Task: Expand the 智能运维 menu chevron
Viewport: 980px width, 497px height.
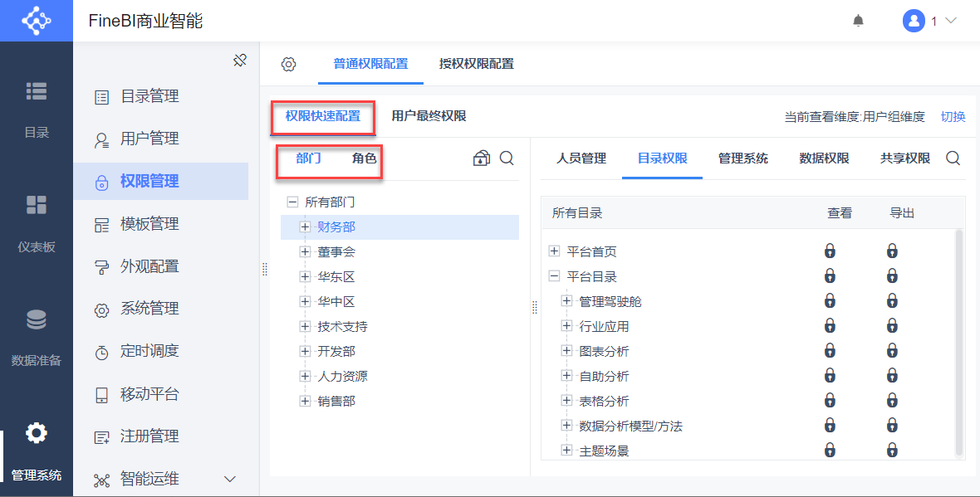Action: [230, 479]
